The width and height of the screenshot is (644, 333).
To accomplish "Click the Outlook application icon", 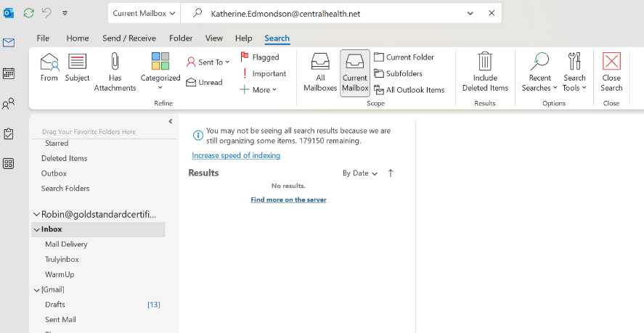I will pyautogui.click(x=8, y=13).
